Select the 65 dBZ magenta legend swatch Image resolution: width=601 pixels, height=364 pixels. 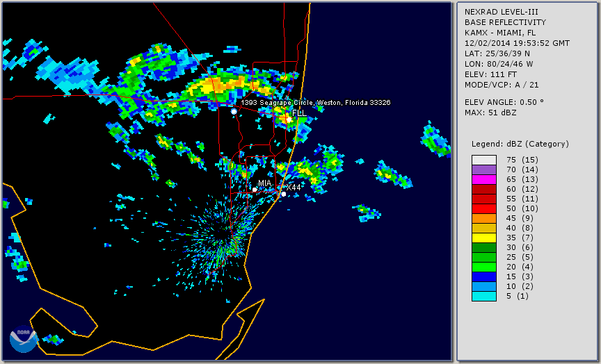tap(484, 179)
